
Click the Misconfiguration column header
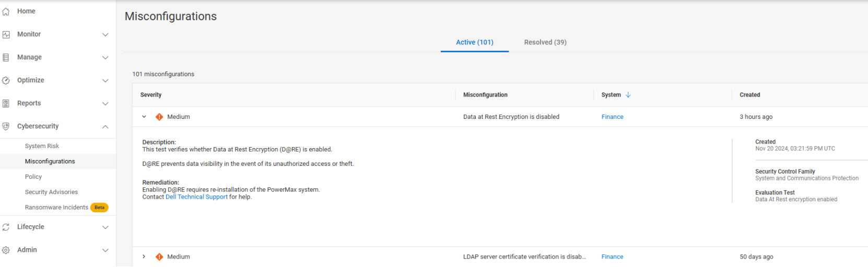[485, 95]
